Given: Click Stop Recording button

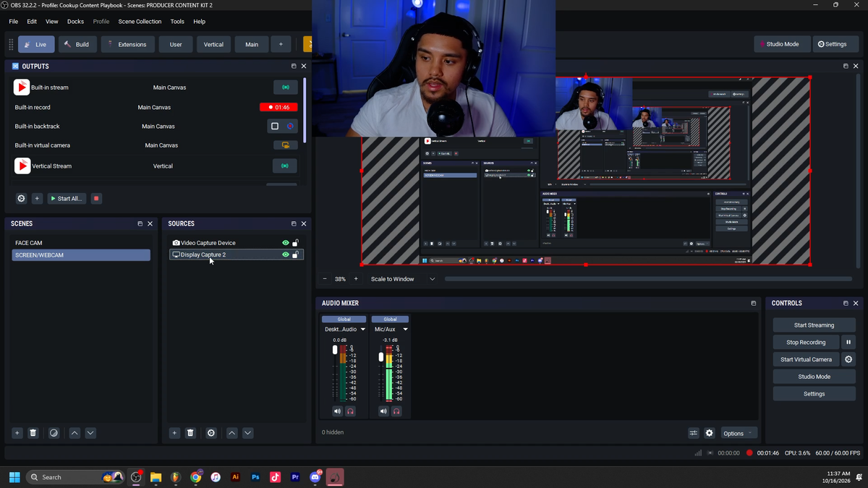Looking at the screenshot, I should click(x=806, y=342).
